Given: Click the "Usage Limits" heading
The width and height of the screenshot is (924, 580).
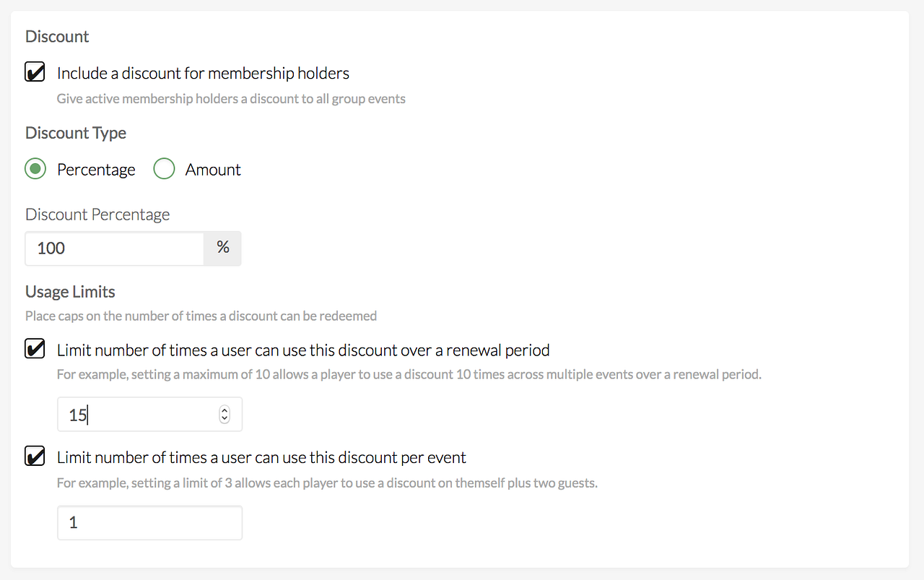Looking at the screenshot, I should (70, 292).
